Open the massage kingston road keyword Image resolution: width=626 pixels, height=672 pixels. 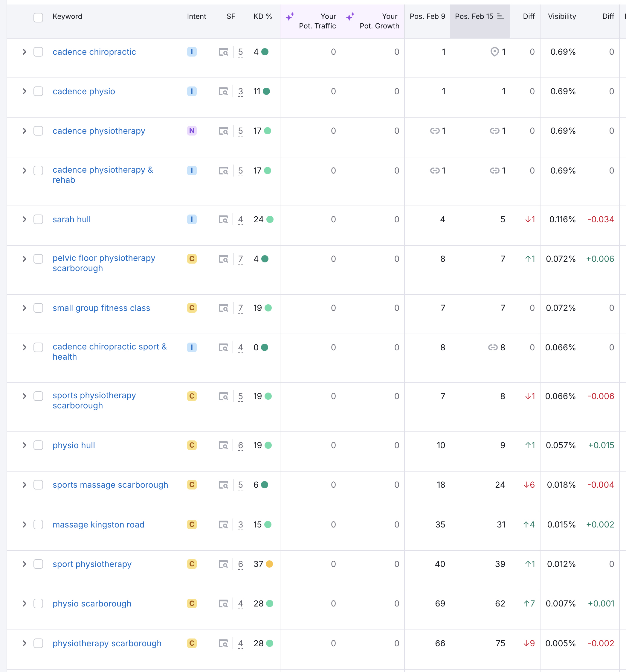[98, 524]
